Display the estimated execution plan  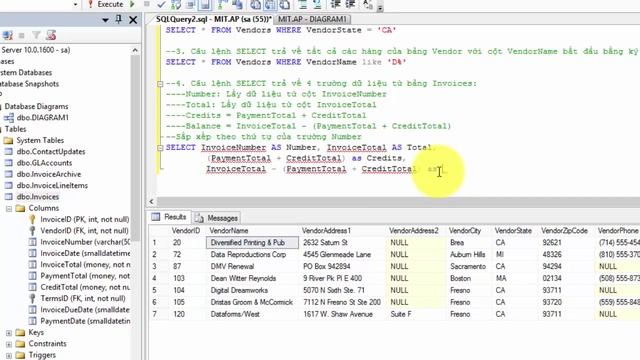click(176, 4)
